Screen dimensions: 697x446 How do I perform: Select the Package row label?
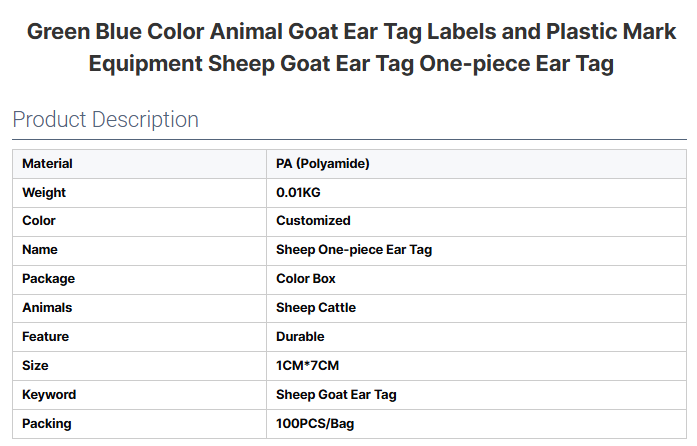[x=48, y=279]
